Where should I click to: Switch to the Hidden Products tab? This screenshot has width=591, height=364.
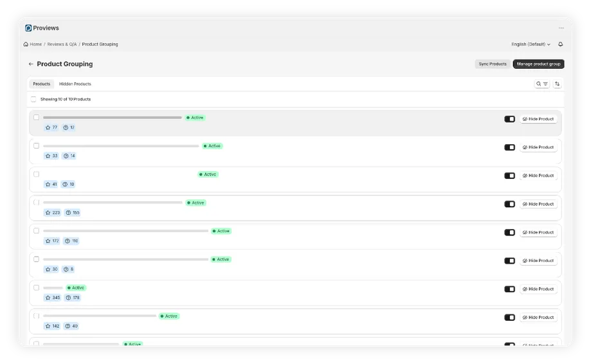click(75, 84)
